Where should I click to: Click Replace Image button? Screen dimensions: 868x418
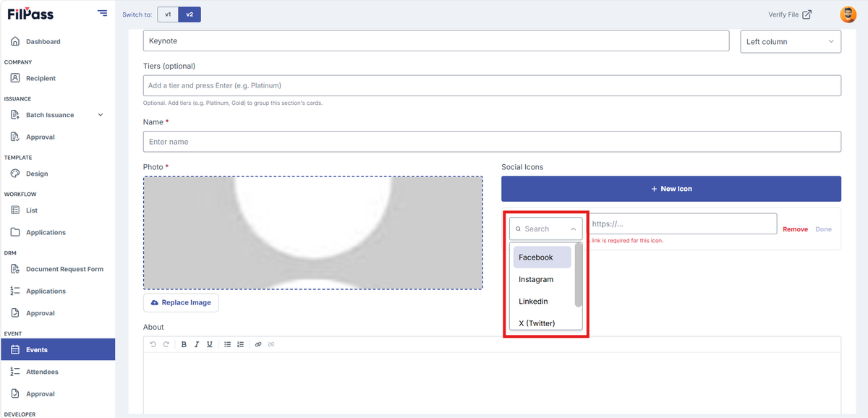click(181, 302)
